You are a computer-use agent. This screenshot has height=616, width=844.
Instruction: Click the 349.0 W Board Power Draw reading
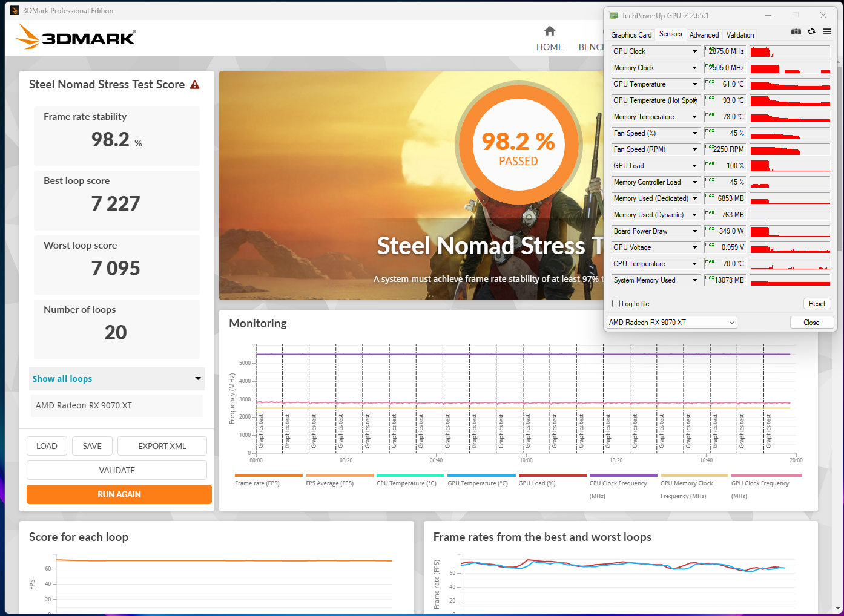pos(725,231)
